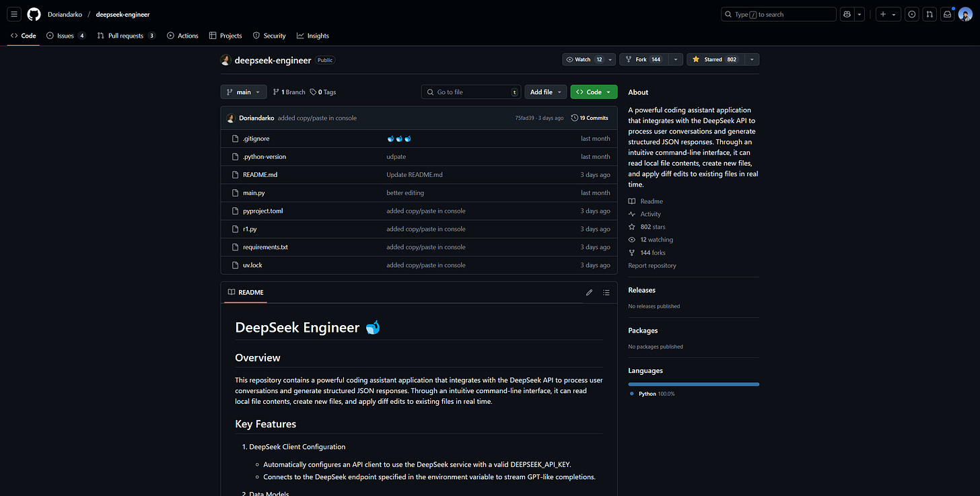The image size is (980, 496).
Task: Open the global issues icon in header
Action: click(x=911, y=14)
